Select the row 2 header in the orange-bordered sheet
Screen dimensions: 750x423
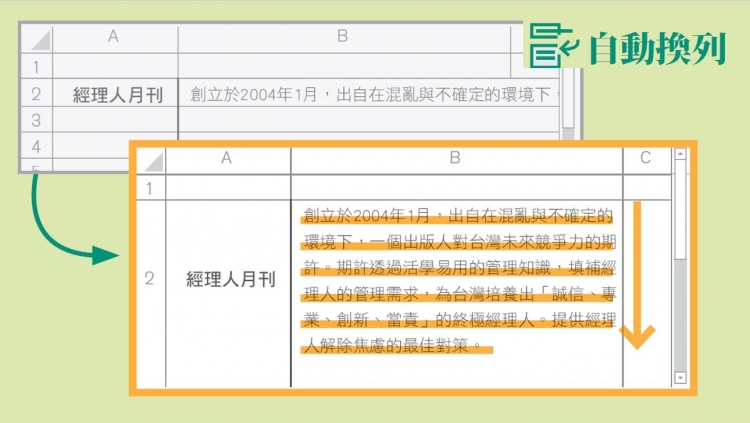tap(149, 279)
